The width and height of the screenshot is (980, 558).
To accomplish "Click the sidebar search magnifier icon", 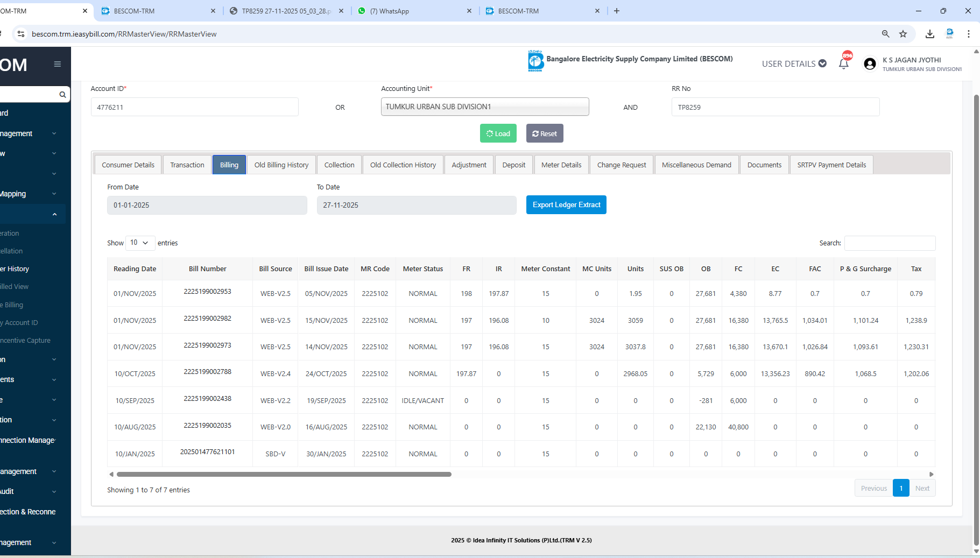I will 62,95.
